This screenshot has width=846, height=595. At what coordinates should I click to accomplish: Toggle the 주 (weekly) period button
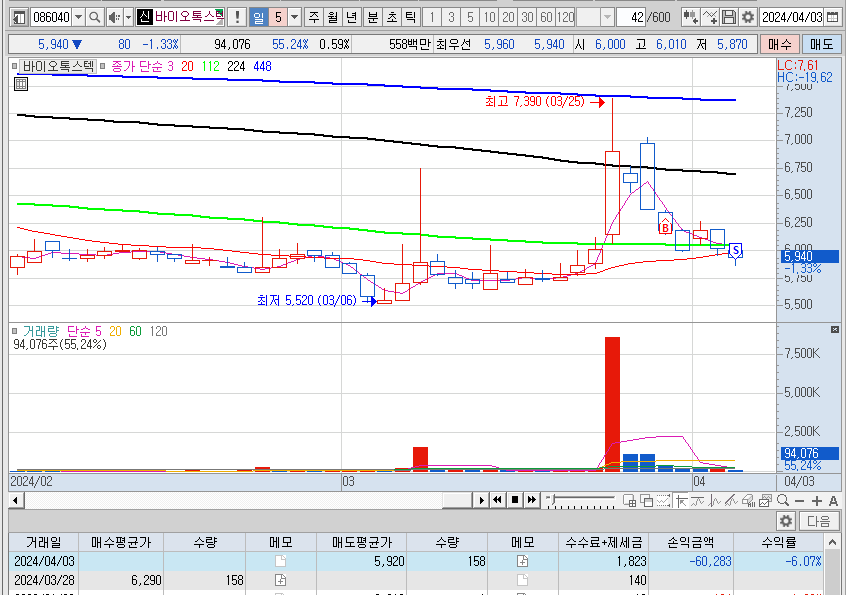click(x=314, y=17)
